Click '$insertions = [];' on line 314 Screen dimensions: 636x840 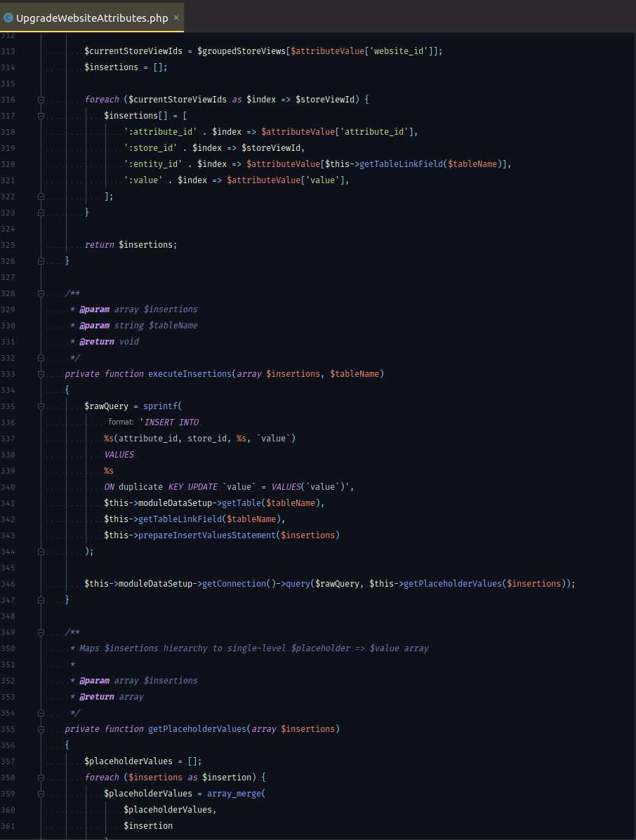[126, 67]
